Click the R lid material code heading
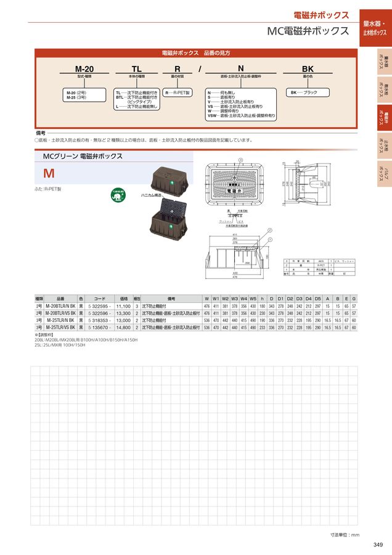Image resolution: width=392 pixels, height=555 pixels. point(178,69)
